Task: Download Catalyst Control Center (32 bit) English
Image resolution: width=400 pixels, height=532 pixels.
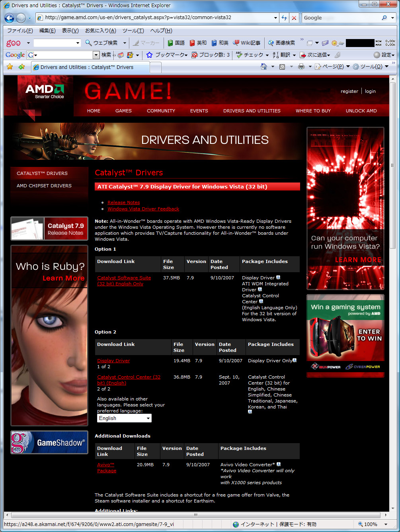Action: (x=129, y=380)
